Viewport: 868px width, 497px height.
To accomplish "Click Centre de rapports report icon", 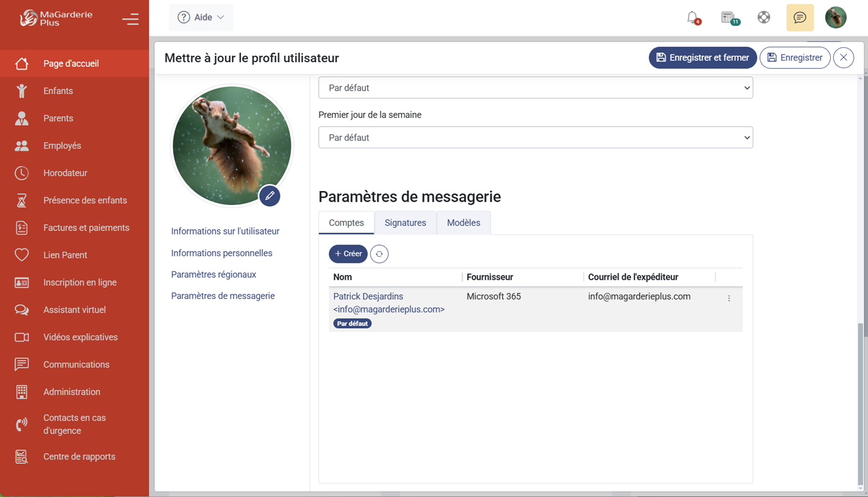I will [22, 457].
